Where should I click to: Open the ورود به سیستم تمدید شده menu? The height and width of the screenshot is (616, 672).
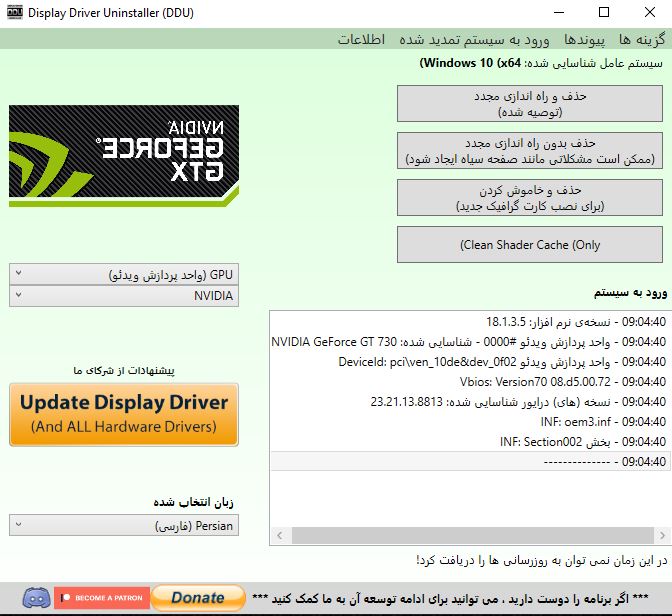click(x=476, y=40)
